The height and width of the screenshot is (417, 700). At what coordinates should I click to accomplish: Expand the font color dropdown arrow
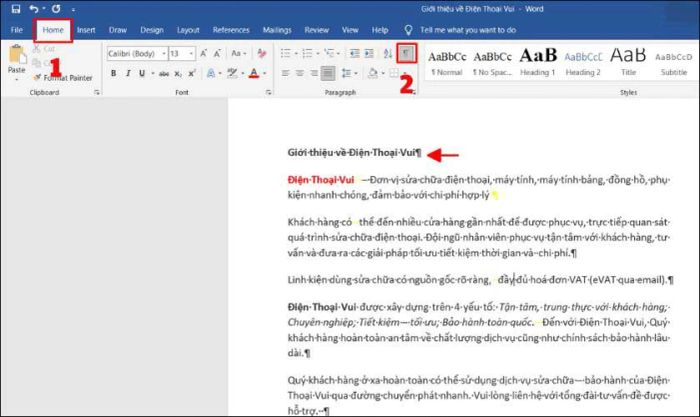point(265,73)
